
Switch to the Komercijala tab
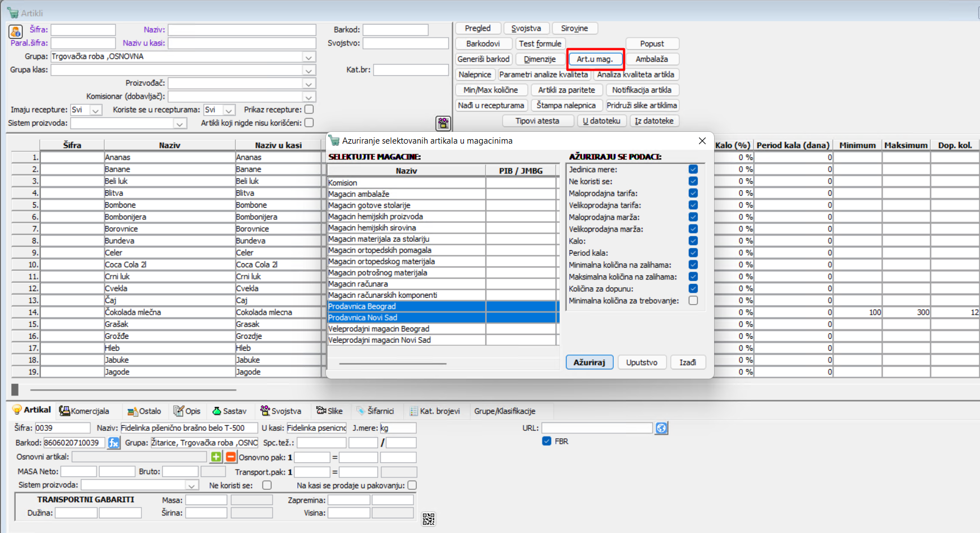pyautogui.click(x=85, y=411)
